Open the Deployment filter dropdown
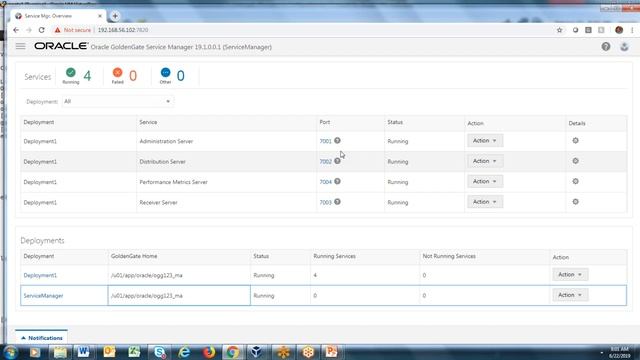The width and height of the screenshot is (640, 360). point(118,101)
